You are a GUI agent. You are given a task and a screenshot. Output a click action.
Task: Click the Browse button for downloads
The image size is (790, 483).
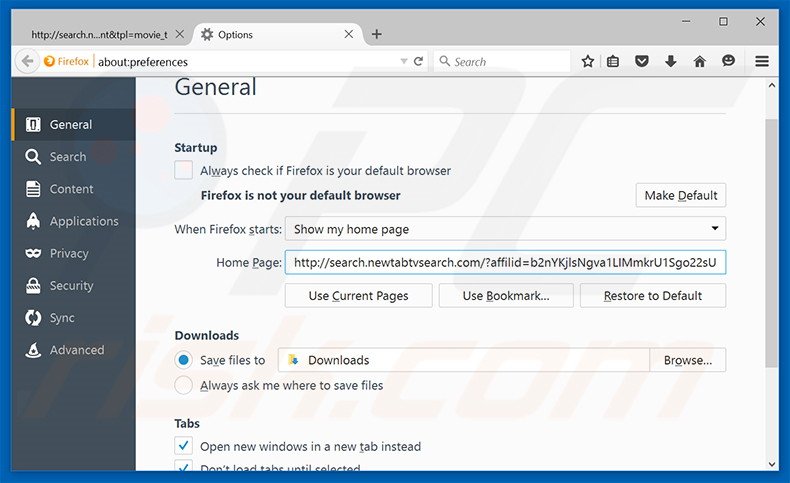[688, 360]
